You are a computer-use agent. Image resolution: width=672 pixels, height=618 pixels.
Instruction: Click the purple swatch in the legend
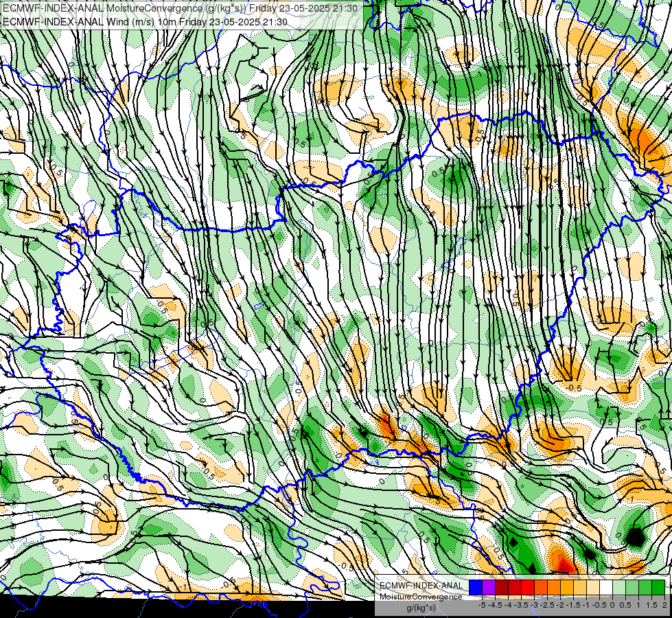(489, 588)
